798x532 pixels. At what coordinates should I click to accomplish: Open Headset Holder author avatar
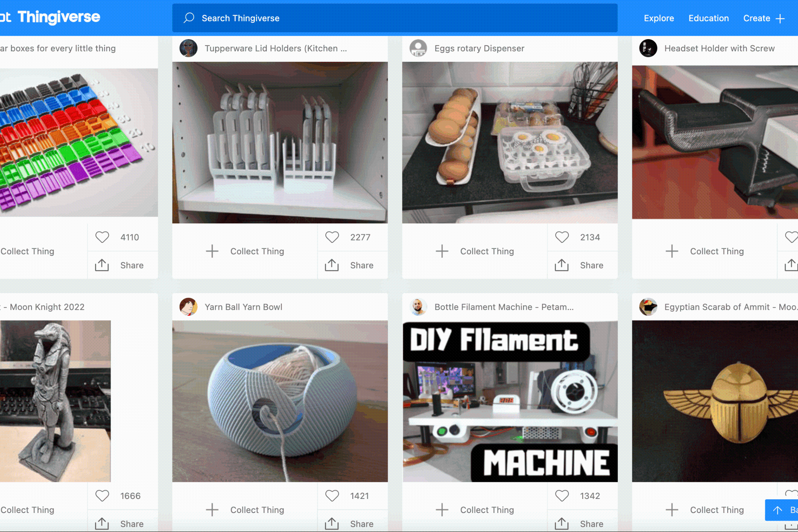tap(648, 48)
